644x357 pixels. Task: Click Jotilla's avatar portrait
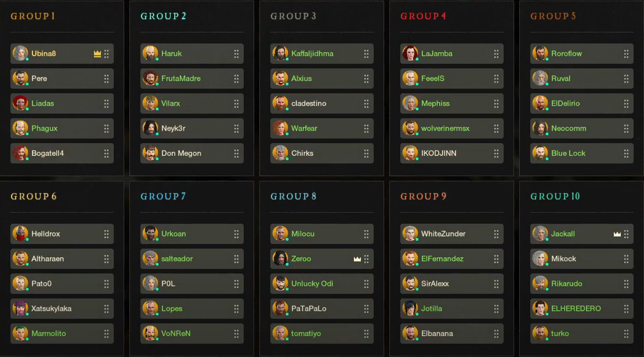410,309
